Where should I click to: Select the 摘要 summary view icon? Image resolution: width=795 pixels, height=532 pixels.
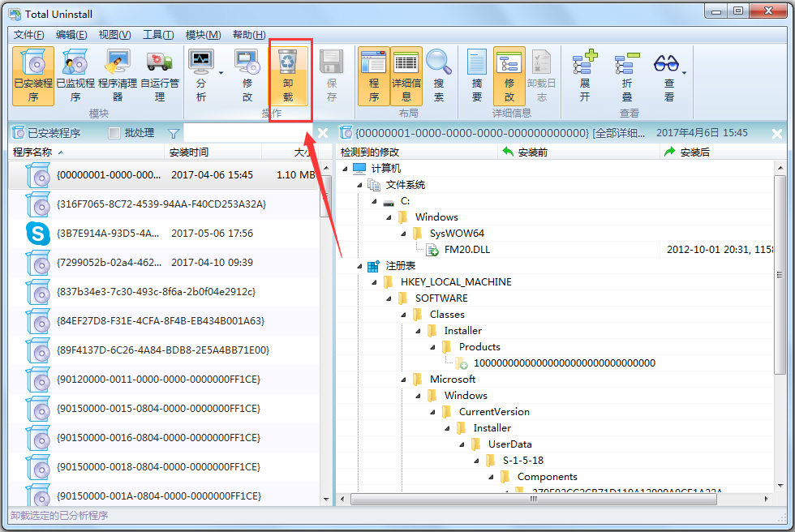(x=477, y=62)
